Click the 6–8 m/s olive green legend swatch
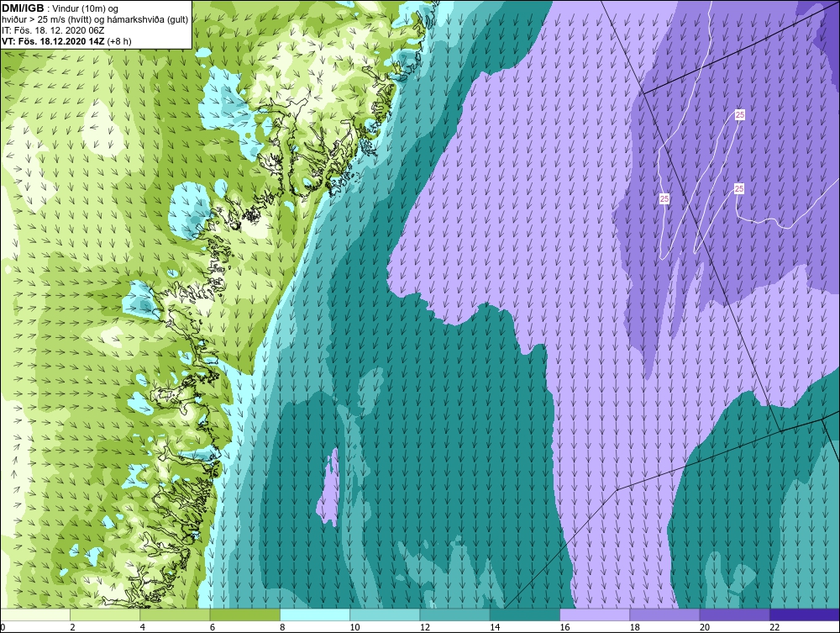This screenshot has width=840, height=633. pos(244,615)
